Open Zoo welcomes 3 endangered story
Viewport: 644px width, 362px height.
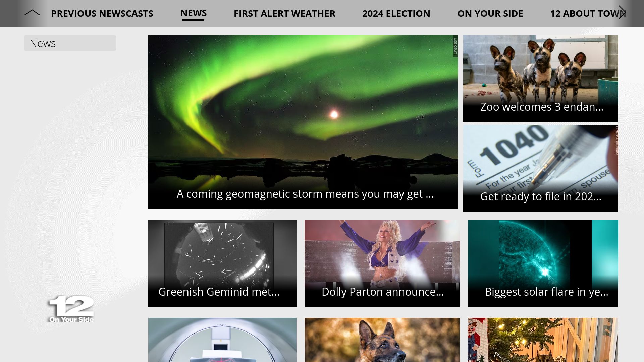pyautogui.click(x=541, y=78)
